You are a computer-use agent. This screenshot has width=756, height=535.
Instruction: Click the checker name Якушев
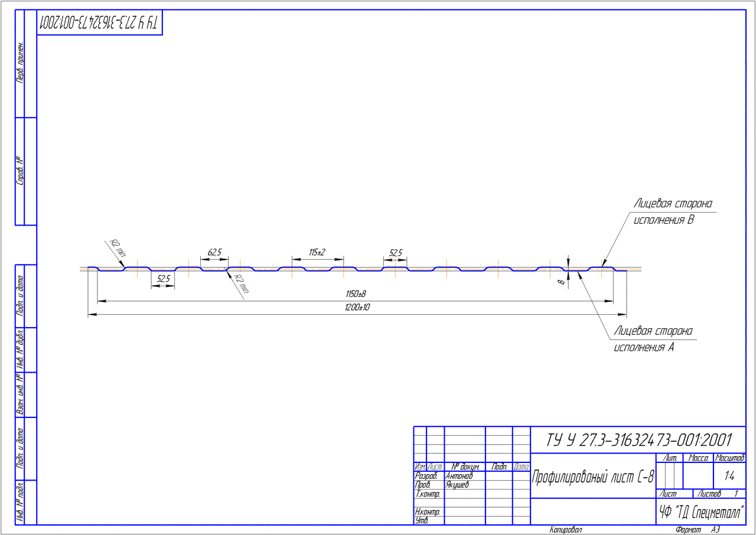click(x=457, y=484)
